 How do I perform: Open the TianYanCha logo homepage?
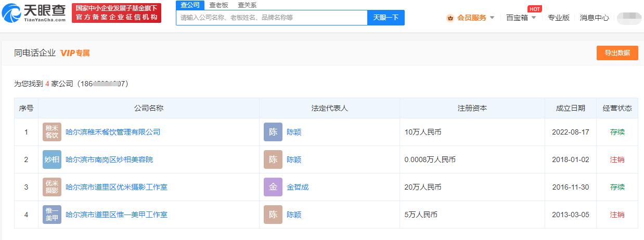34,13
